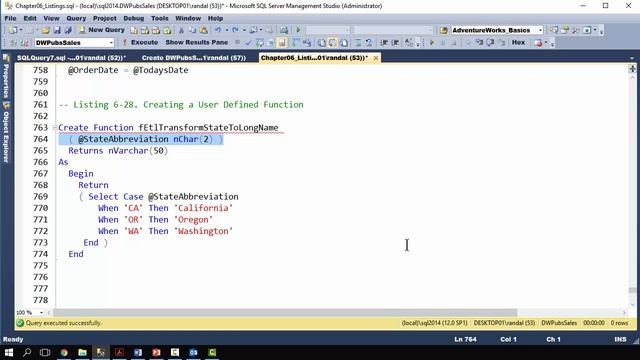Click the Redo icon
The image size is (640, 360).
(x=236, y=30)
